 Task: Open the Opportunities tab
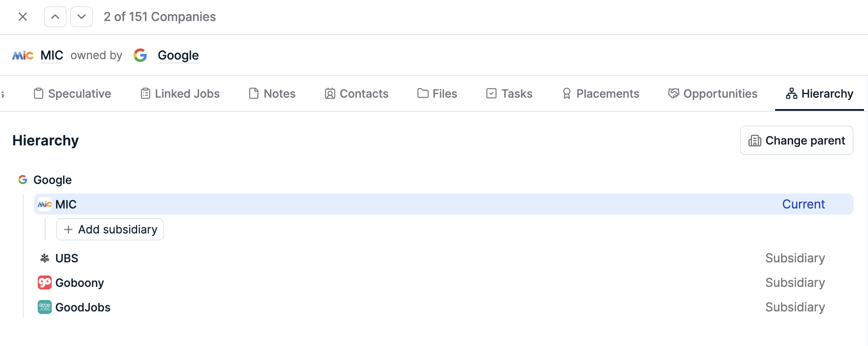click(x=713, y=93)
